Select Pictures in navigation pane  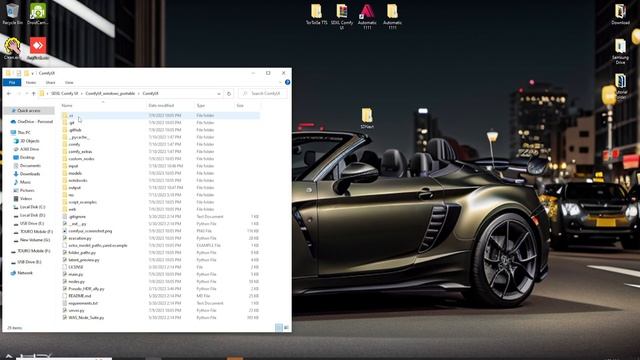click(x=27, y=191)
